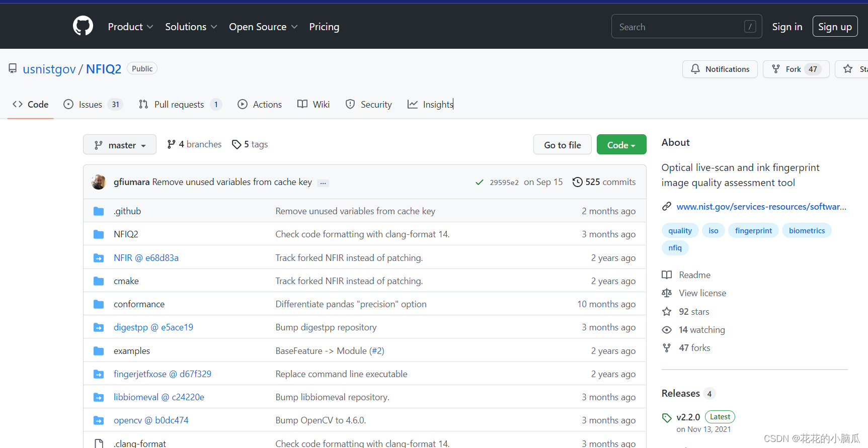
Task: Open the master branch dropdown
Action: click(120, 145)
